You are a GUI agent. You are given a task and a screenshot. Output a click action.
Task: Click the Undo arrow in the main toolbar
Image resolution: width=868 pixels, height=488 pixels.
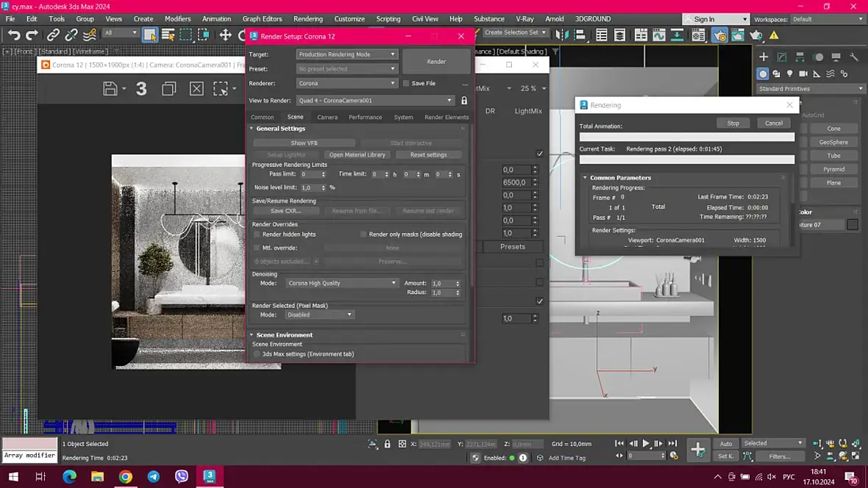14,35
